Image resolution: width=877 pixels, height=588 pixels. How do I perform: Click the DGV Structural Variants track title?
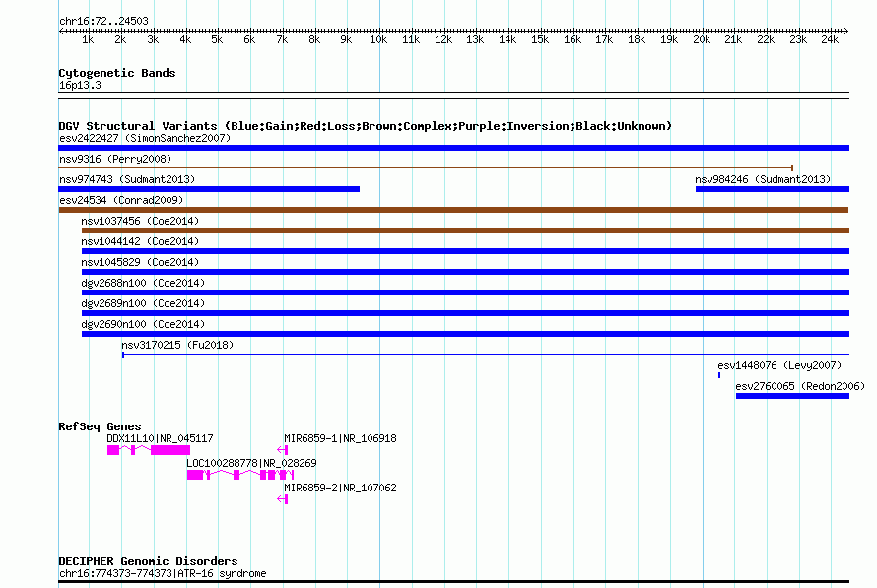(366, 126)
